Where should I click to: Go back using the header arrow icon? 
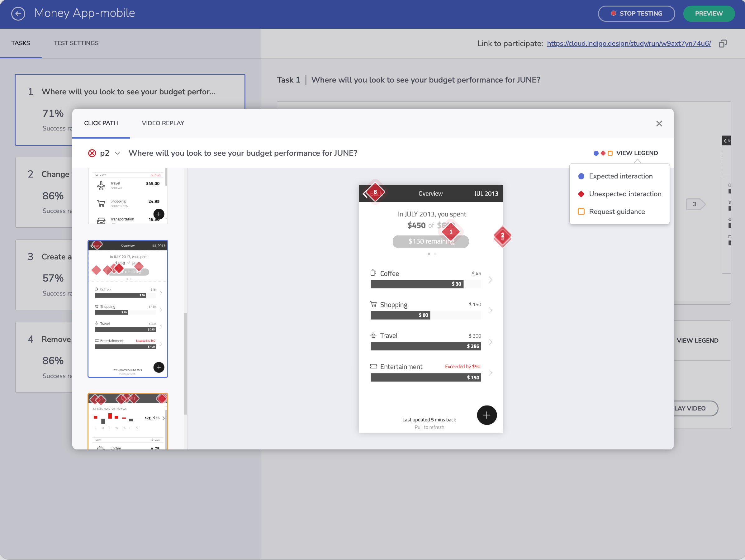tap(18, 13)
